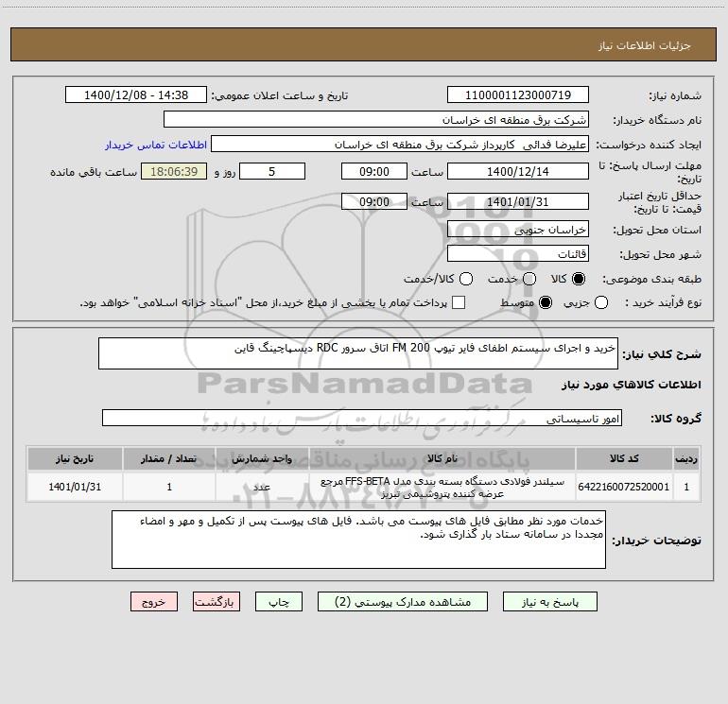728x704 pixels.
Task: Select the خدمت radio button
Action: [x=529, y=279]
